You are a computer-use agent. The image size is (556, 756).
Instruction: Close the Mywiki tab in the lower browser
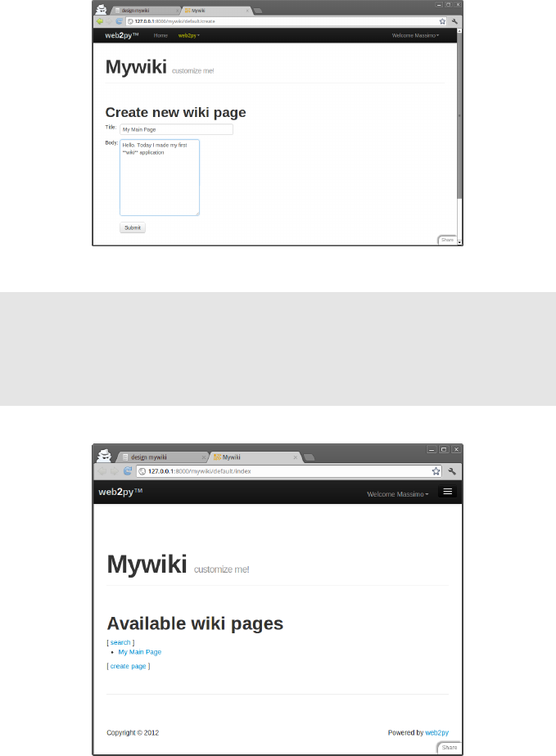(296, 457)
